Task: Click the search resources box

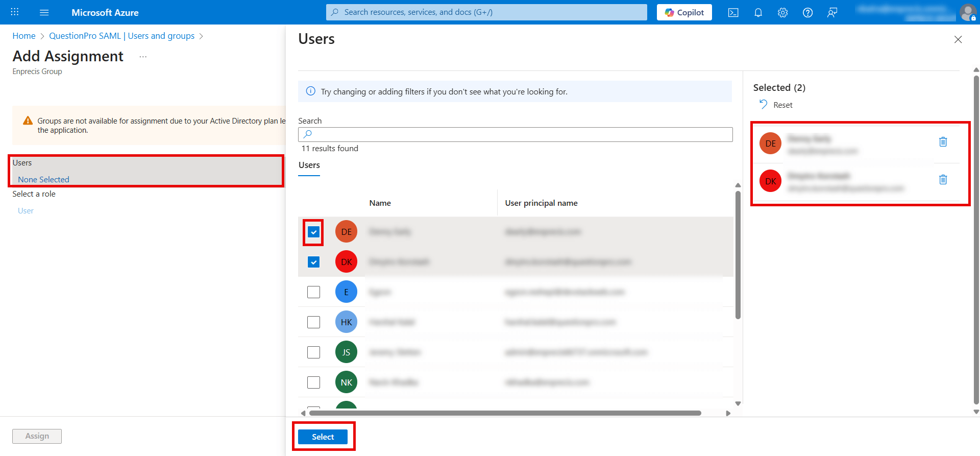Action: pos(486,12)
